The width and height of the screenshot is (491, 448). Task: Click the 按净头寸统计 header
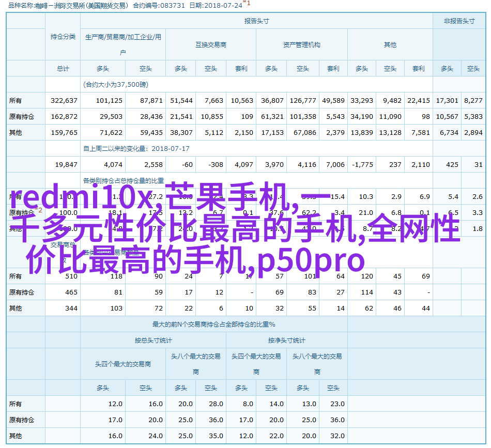click(286, 341)
